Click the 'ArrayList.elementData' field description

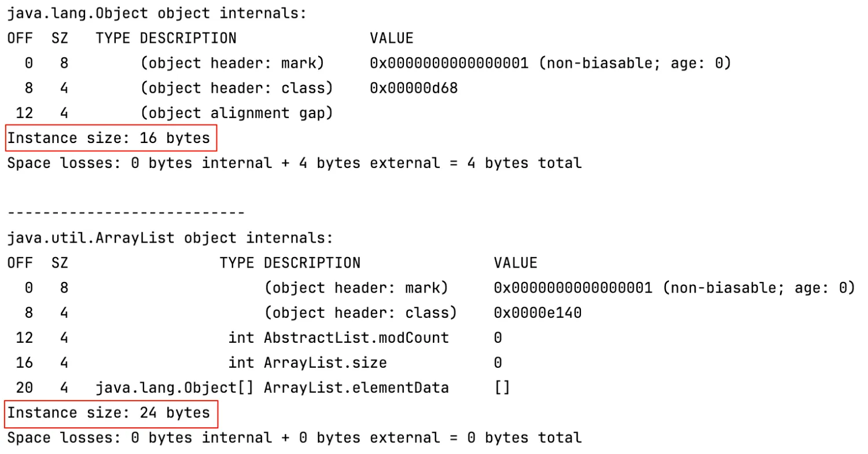[356, 388]
